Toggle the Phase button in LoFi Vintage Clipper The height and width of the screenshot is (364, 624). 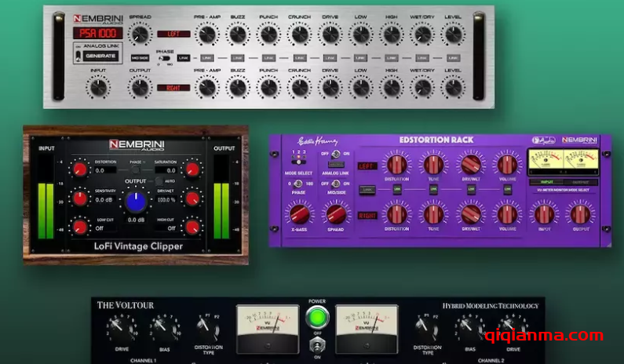pyautogui.click(x=136, y=170)
